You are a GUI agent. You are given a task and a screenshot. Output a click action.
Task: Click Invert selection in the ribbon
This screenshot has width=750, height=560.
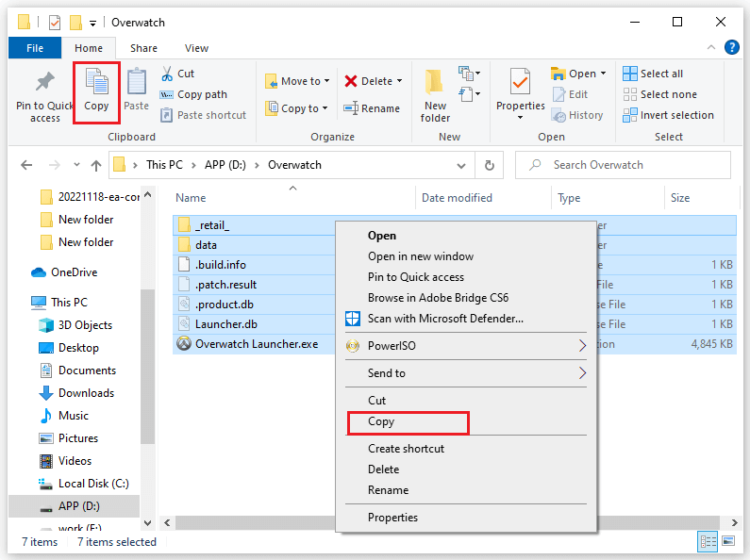tap(668, 115)
